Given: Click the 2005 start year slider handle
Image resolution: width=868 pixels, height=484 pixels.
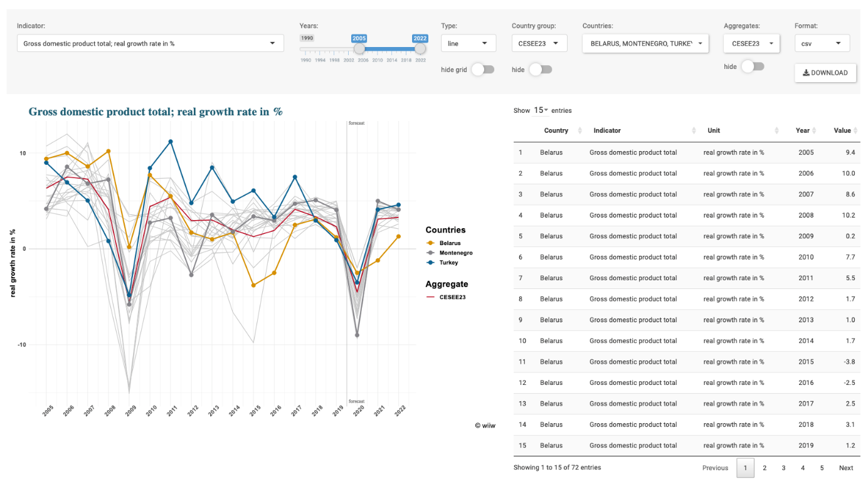Looking at the screenshot, I should point(359,49).
